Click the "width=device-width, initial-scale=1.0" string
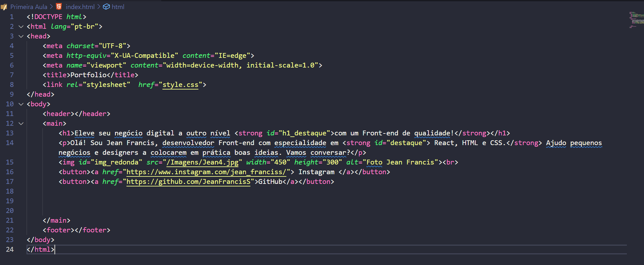This screenshot has width=644, height=265. 240,65
